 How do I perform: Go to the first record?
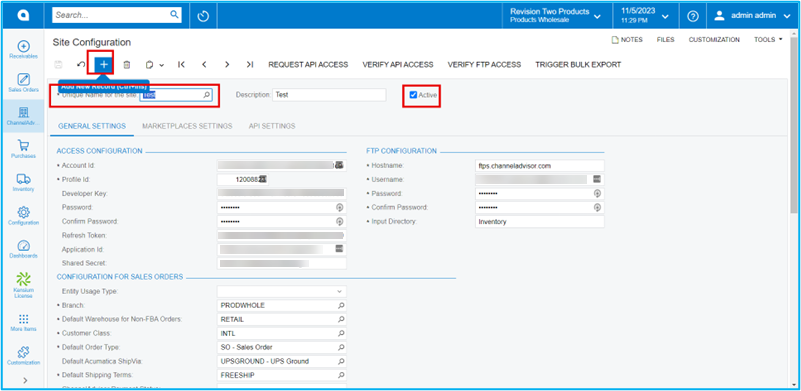181,64
